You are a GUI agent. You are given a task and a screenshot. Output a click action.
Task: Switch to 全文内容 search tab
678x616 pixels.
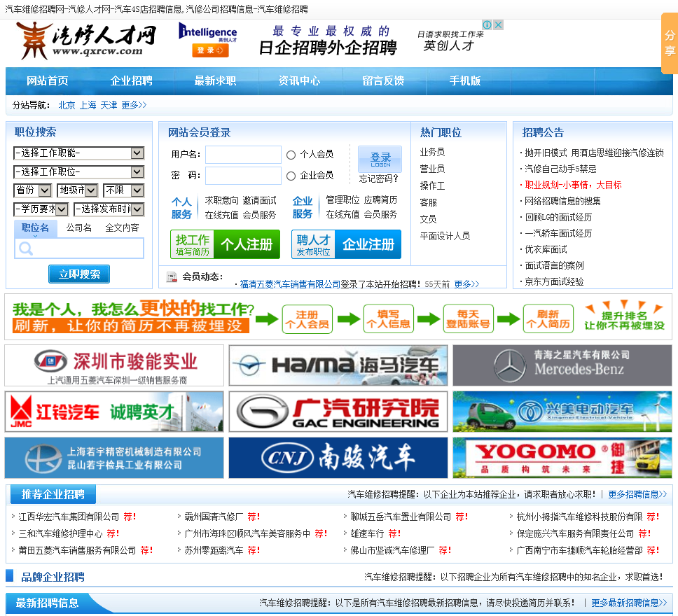pos(123,227)
